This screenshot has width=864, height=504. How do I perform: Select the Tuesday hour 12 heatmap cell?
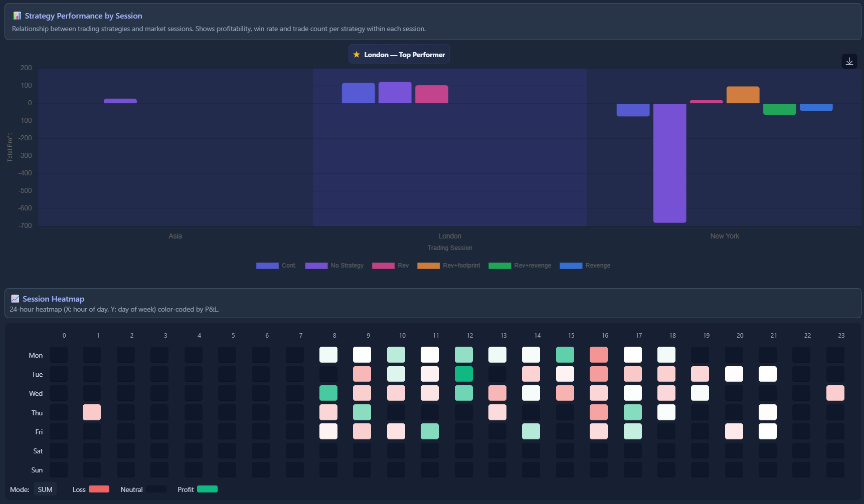tap(463, 374)
